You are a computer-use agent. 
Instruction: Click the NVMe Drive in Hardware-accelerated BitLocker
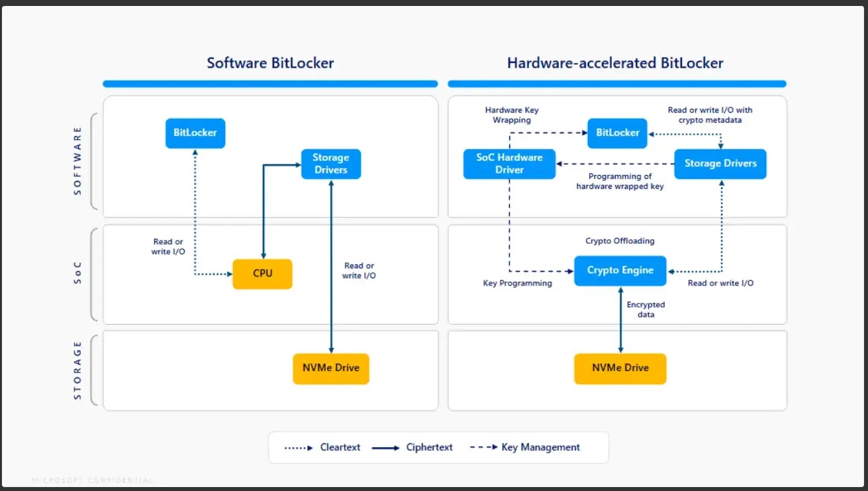tap(620, 368)
